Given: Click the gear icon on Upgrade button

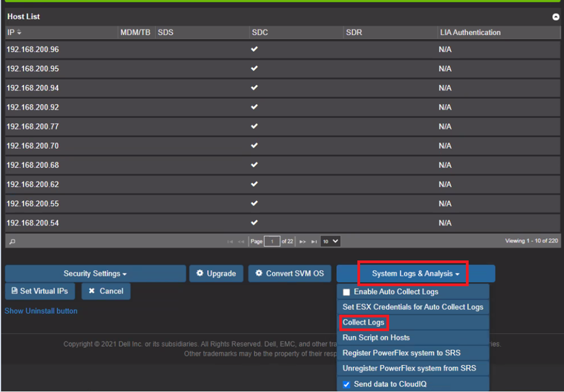Looking at the screenshot, I should 201,273.
